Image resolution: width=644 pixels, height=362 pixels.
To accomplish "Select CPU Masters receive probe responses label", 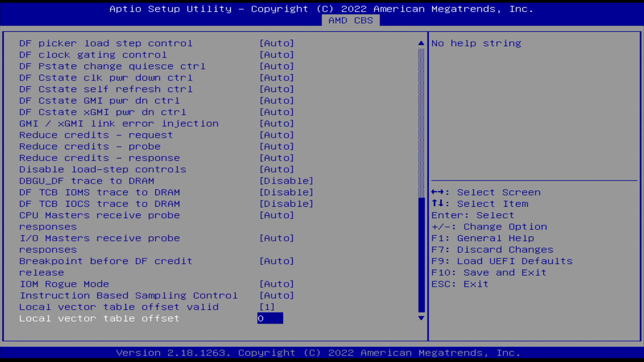I will pos(99,221).
